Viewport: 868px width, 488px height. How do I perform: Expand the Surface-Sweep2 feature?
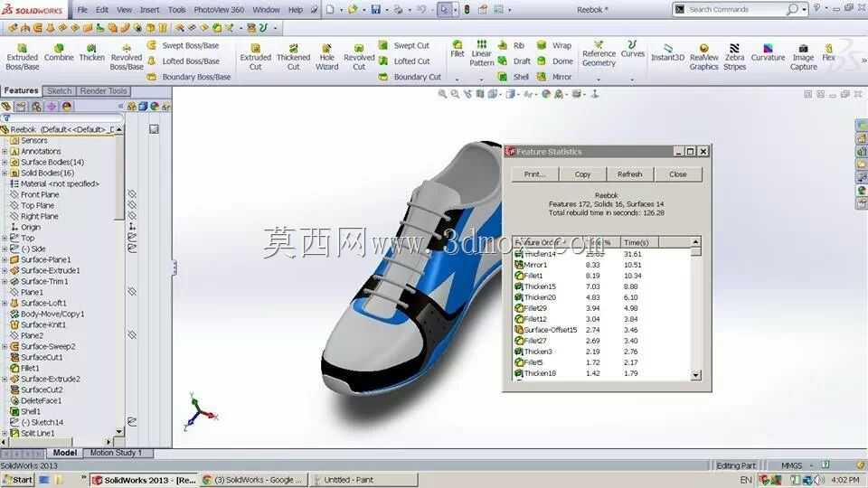pyautogui.click(x=5, y=346)
